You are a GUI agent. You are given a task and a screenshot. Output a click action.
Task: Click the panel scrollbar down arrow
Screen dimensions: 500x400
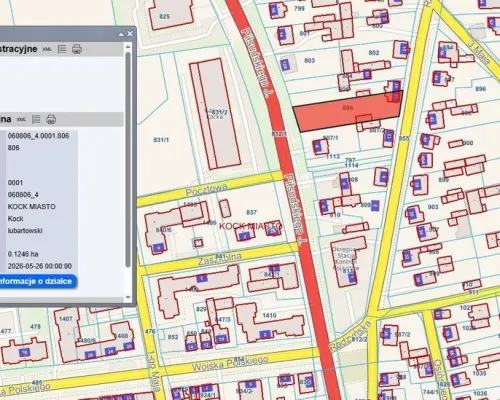(x=128, y=297)
